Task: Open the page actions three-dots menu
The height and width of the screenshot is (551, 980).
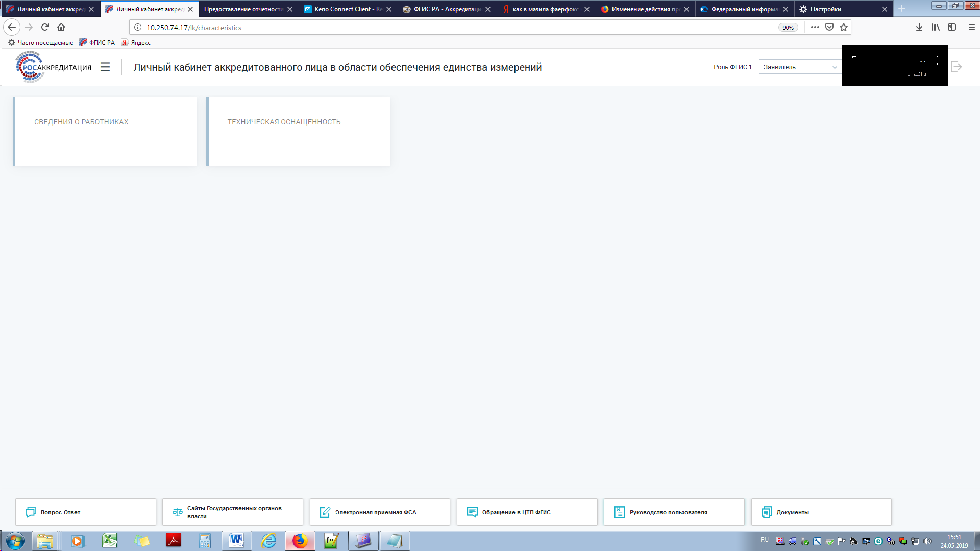Action: [815, 27]
